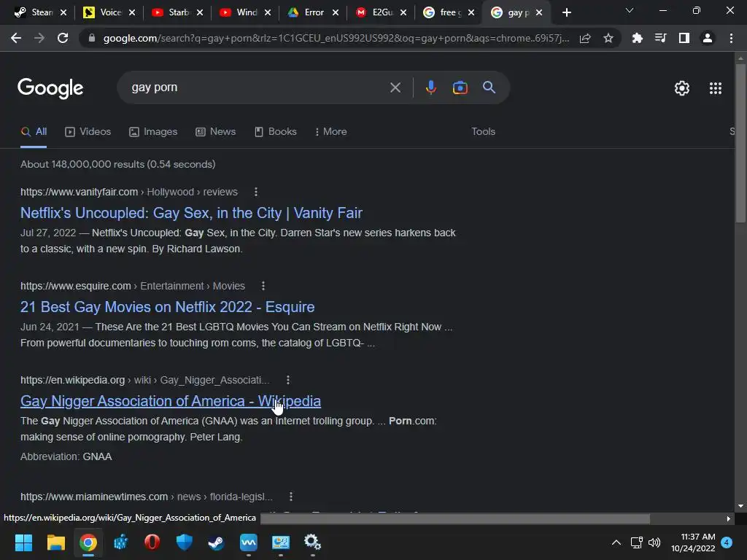Open the Windows Start menu

pos(23,542)
